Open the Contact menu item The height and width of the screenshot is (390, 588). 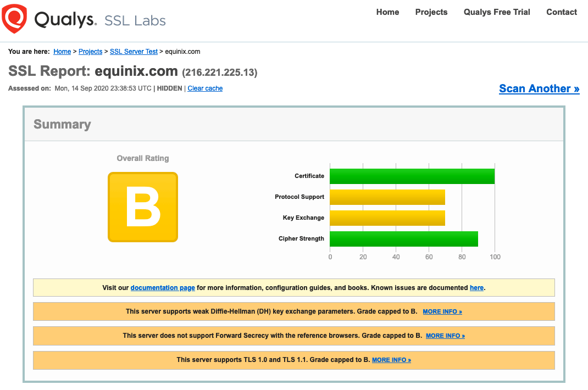click(x=562, y=12)
